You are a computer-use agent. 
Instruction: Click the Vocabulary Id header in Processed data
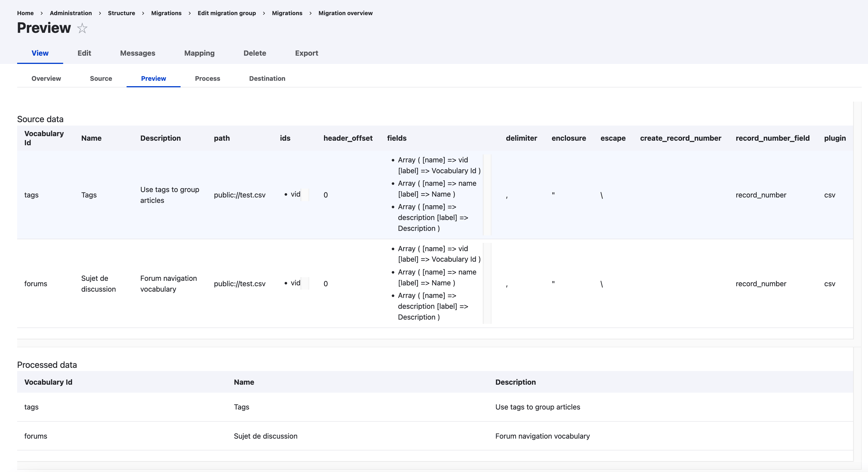pyautogui.click(x=48, y=382)
